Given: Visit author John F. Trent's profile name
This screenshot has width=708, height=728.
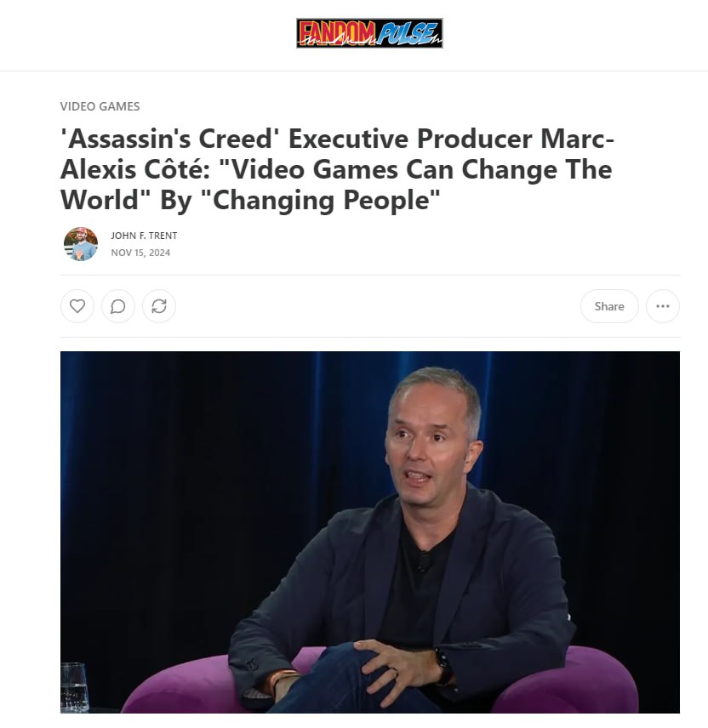Looking at the screenshot, I should coord(144,236).
